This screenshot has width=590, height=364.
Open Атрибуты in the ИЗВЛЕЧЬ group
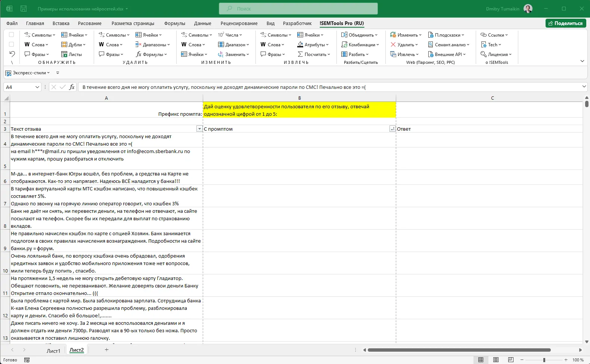[313, 44]
